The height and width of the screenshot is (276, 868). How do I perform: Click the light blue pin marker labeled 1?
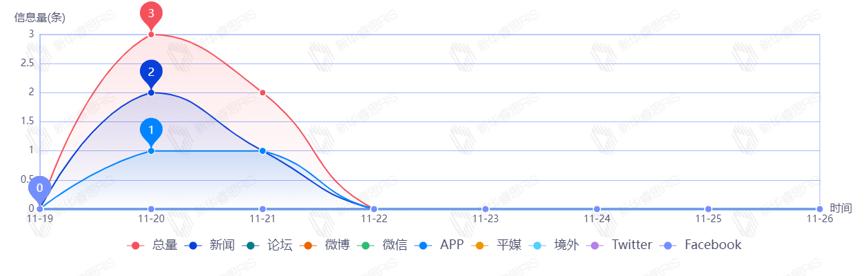tap(151, 130)
